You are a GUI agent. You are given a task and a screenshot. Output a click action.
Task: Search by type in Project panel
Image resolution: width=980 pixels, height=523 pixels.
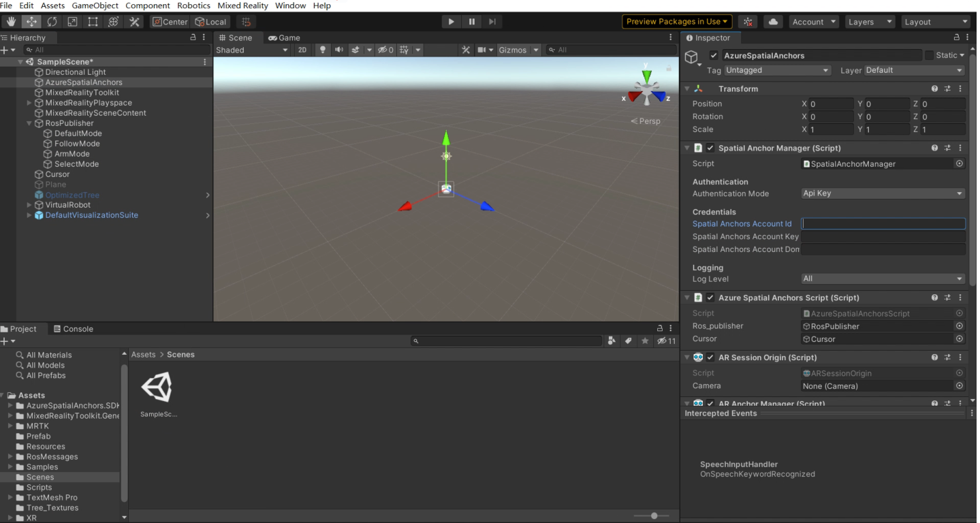pos(612,340)
